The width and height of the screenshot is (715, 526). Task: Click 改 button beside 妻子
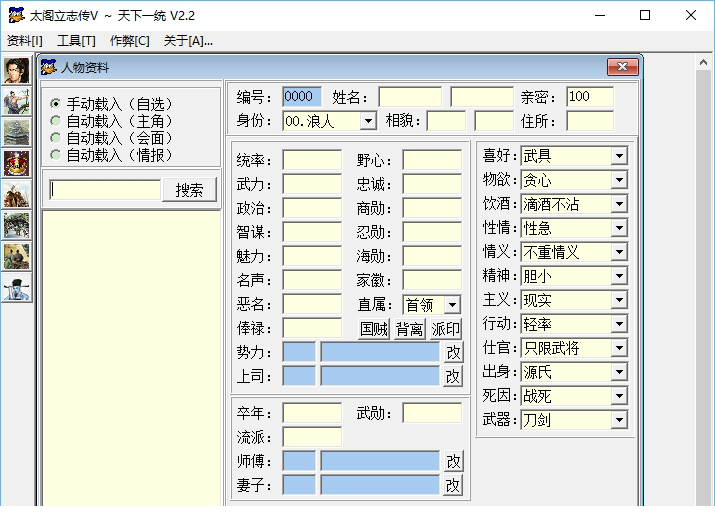coord(453,485)
